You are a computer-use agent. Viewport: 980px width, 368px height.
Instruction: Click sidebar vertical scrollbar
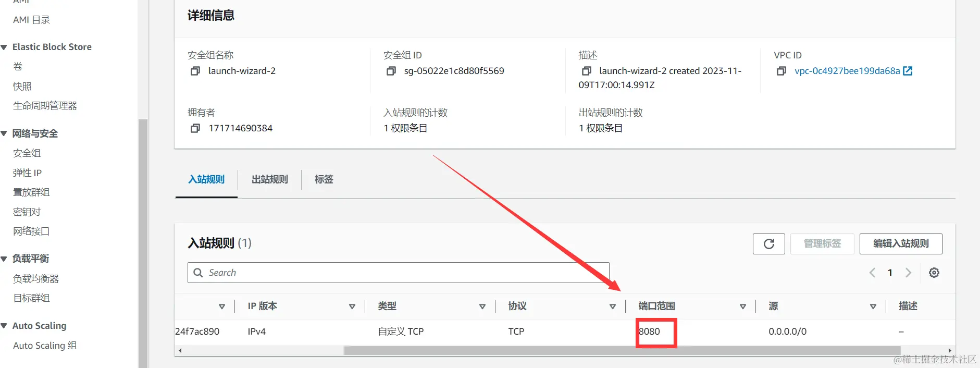click(x=143, y=243)
